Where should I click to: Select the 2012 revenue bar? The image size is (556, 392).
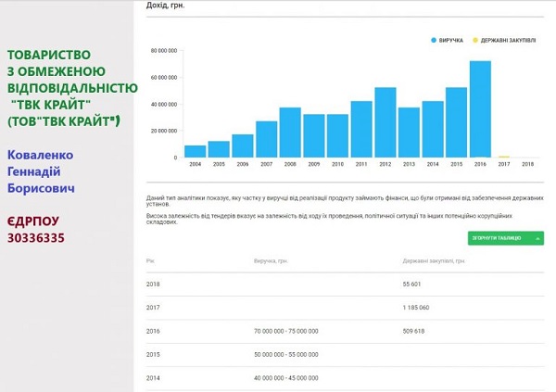pos(385,122)
